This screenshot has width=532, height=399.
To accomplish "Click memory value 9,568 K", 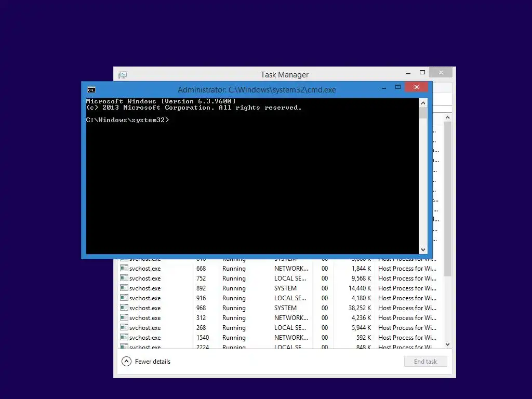I will coord(362,278).
